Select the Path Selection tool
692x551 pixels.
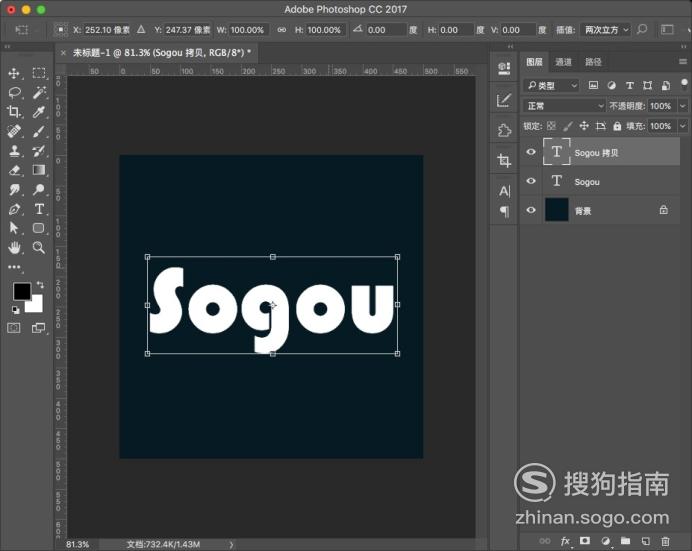pos(14,228)
